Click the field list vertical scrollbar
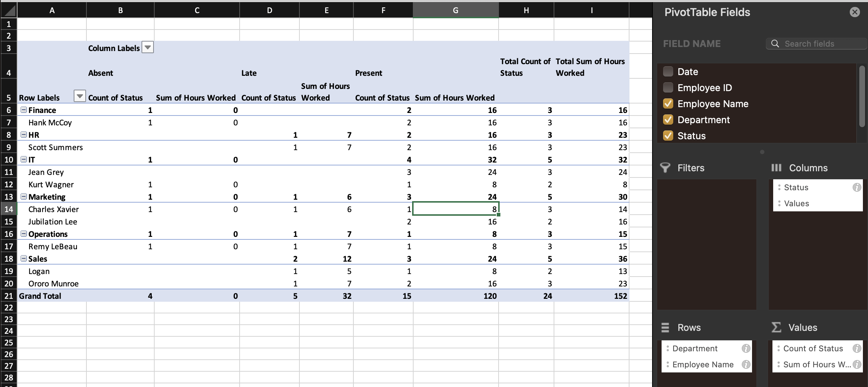 point(862,96)
